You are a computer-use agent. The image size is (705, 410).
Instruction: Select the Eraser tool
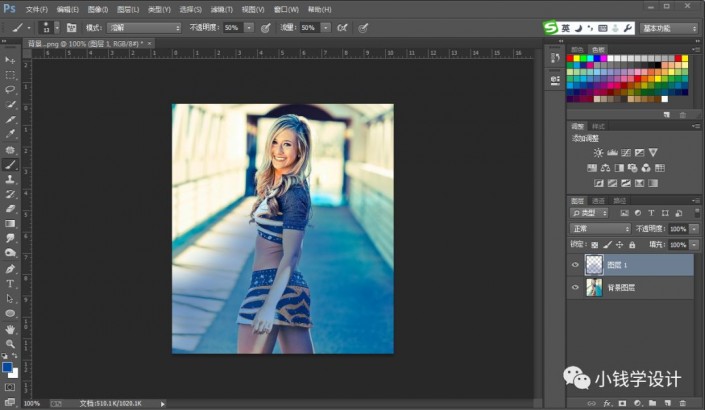pos(10,209)
